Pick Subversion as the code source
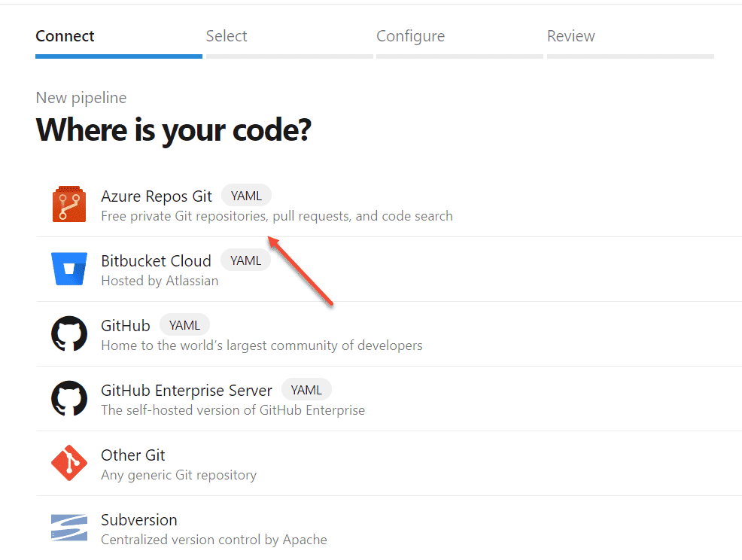The width and height of the screenshot is (742, 560). tap(389, 528)
